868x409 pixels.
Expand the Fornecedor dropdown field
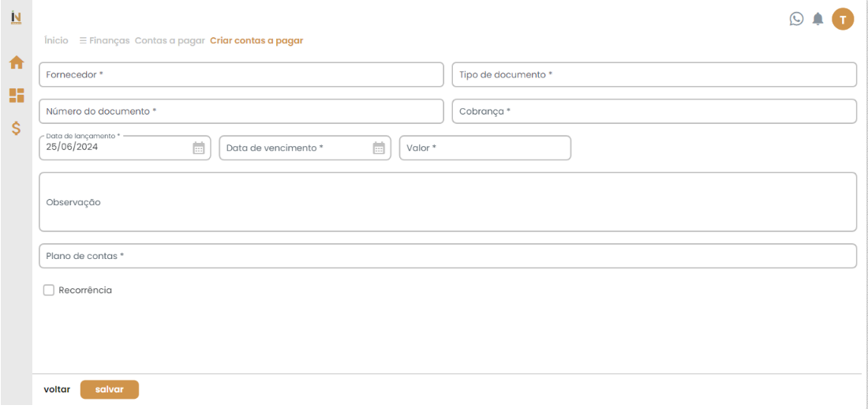[241, 75]
